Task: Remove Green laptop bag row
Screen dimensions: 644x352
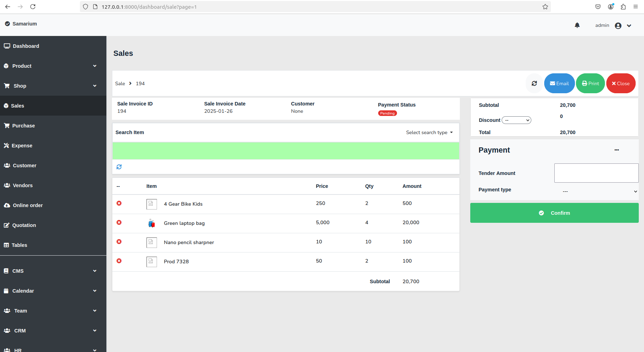Action: point(119,222)
